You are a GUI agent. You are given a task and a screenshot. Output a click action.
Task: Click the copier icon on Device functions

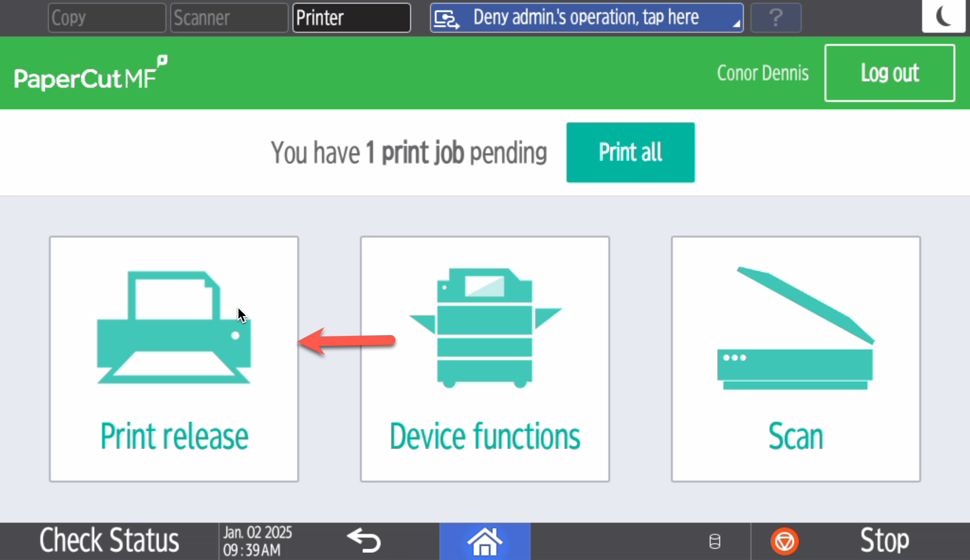[485, 328]
